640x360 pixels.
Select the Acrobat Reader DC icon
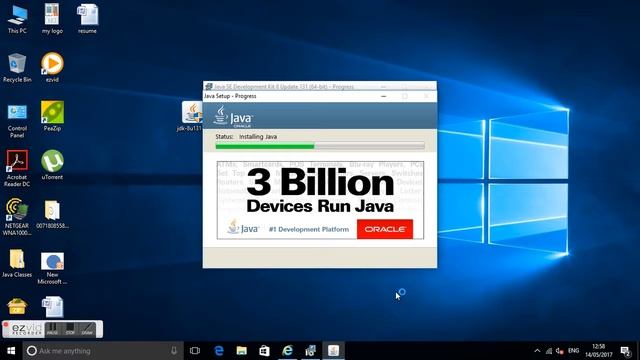click(x=17, y=168)
